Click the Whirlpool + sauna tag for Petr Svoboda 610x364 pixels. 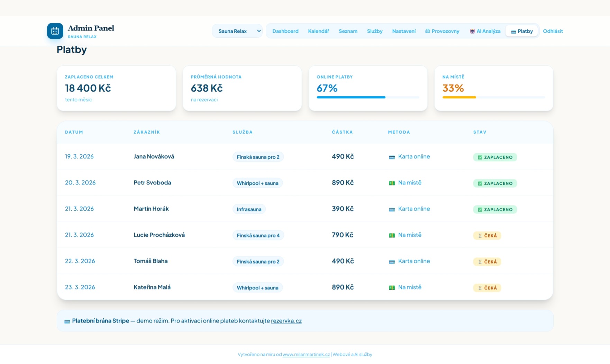(257, 183)
